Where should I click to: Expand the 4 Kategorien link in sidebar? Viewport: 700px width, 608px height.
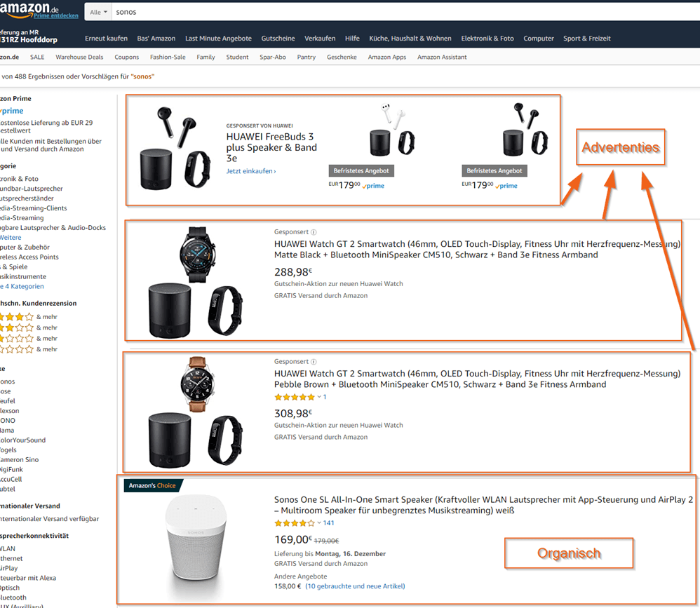[22, 287]
